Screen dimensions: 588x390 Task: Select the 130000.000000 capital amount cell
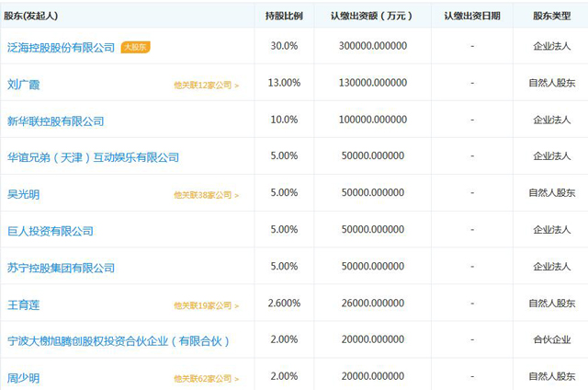click(x=373, y=83)
